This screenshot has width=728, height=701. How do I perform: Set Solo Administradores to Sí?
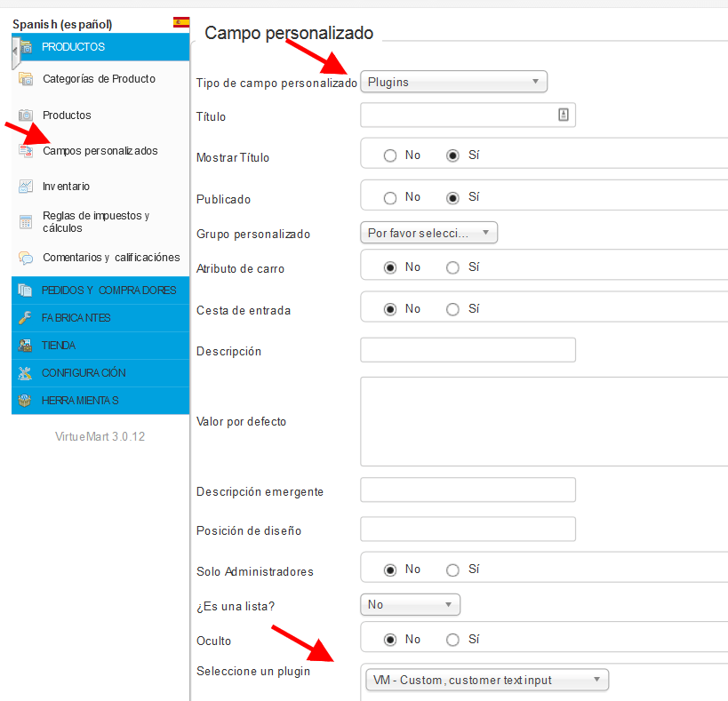(452, 570)
